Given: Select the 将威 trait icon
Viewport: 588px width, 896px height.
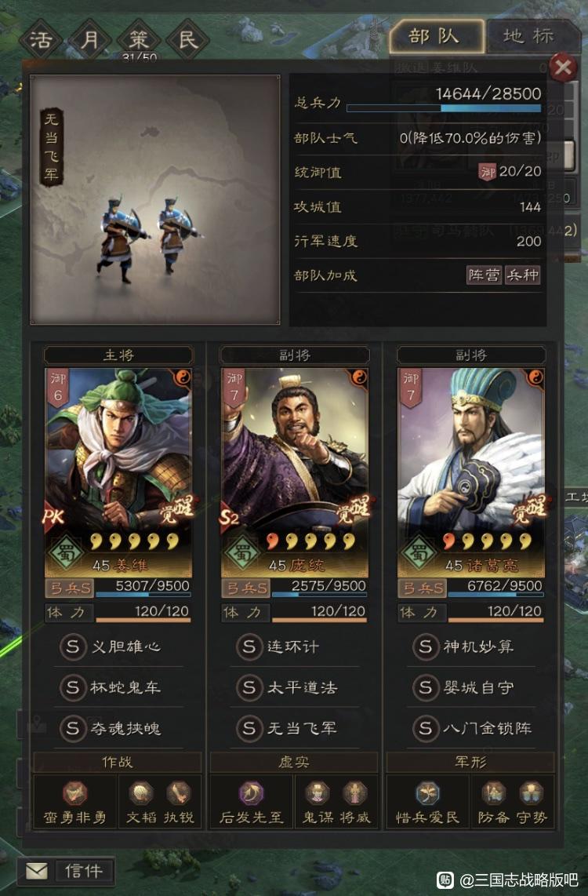Looking at the screenshot, I should 354,793.
